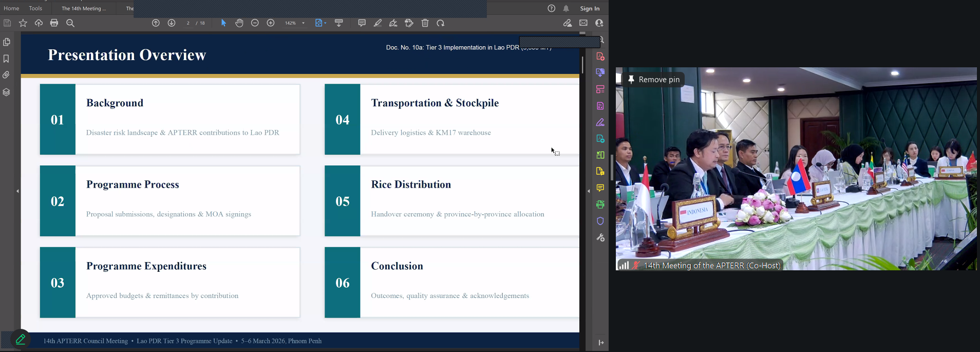Open the Home tab
This screenshot has width=980, height=352.
(11, 8)
